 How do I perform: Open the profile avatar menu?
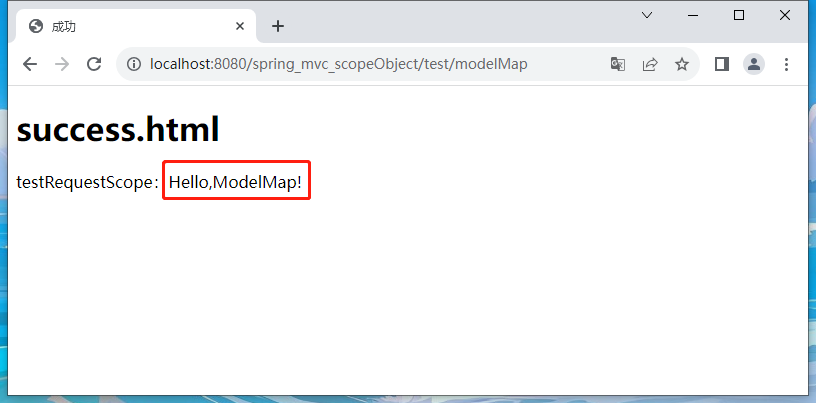click(x=754, y=64)
